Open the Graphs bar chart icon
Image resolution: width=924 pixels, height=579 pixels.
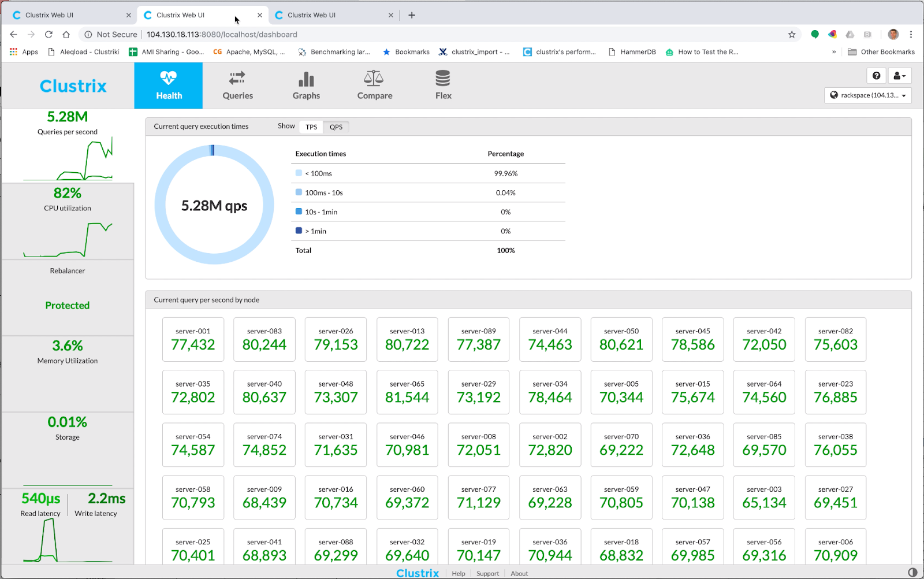coord(306,79)
